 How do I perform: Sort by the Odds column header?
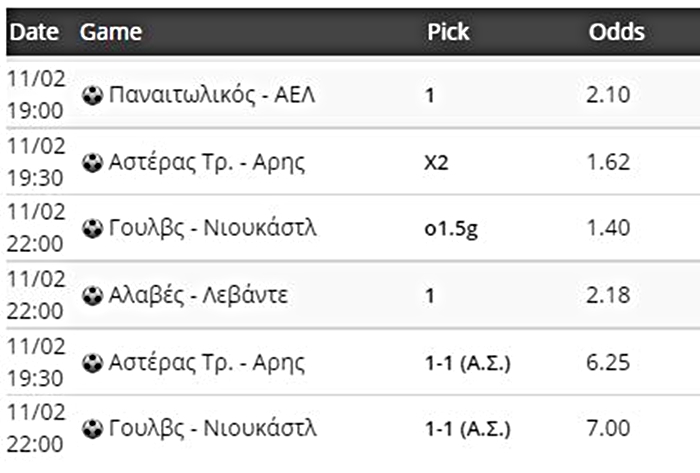[616, 32]
